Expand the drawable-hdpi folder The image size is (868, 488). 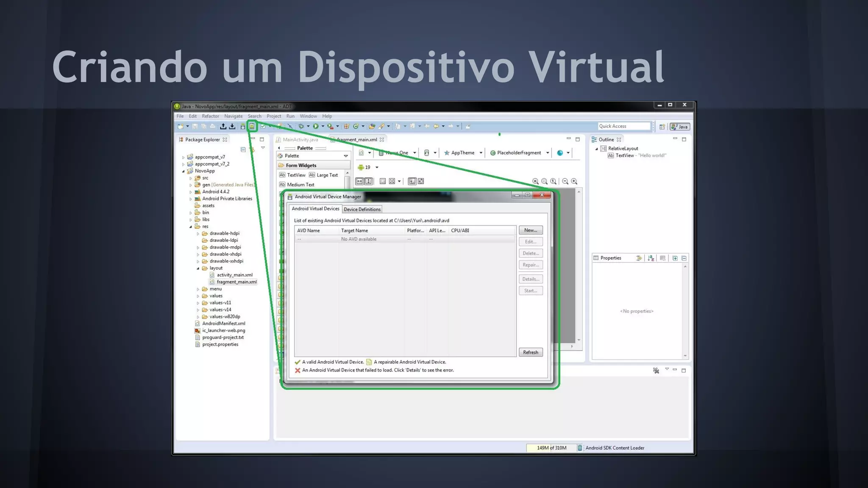(x=198, y=233)
